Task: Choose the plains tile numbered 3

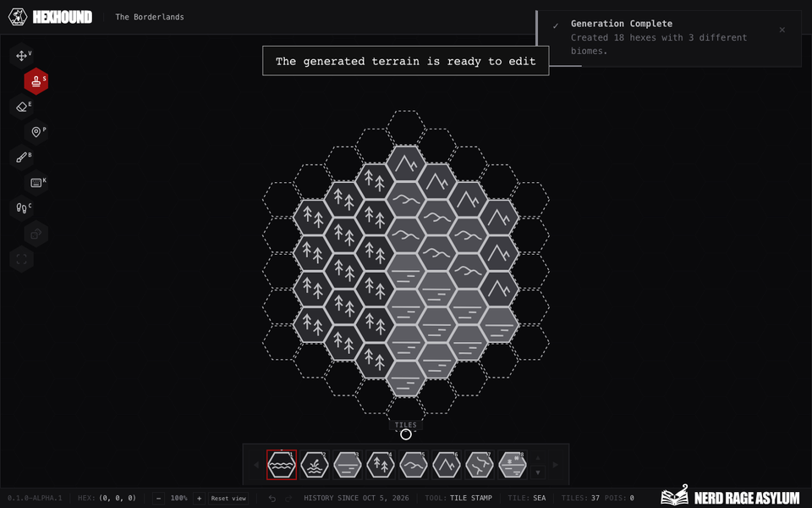Action: [348, 465]
